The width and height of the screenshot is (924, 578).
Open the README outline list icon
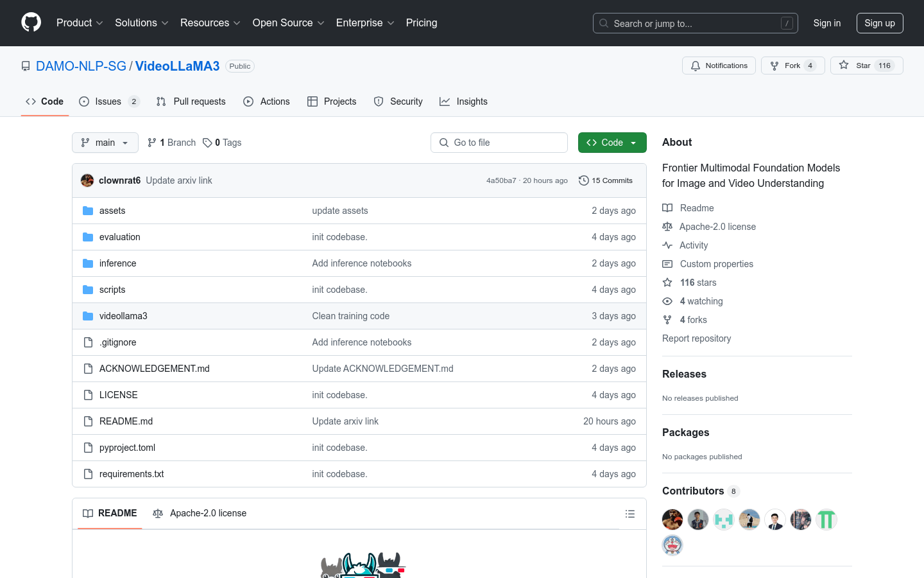[x=629, y=514]
